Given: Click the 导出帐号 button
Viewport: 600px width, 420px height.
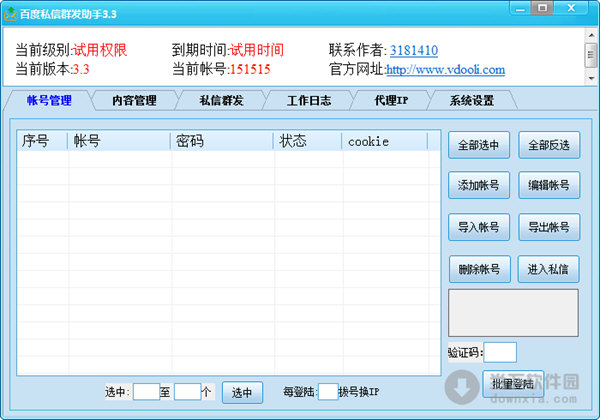Looking at the screenshot, I should pyautogui.click(x=549, y=227).
